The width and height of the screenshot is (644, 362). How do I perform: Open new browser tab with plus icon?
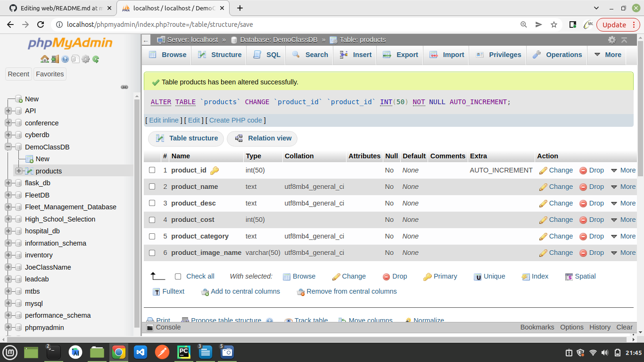(240, 8)
